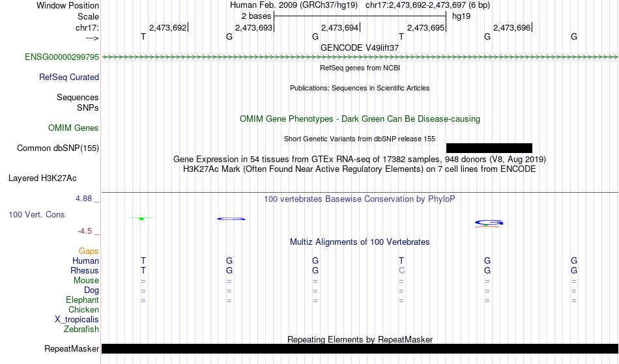Click the 2,473,694 ruler position
The width and height of the screenshot is (619, 364).
pos(340,27)
